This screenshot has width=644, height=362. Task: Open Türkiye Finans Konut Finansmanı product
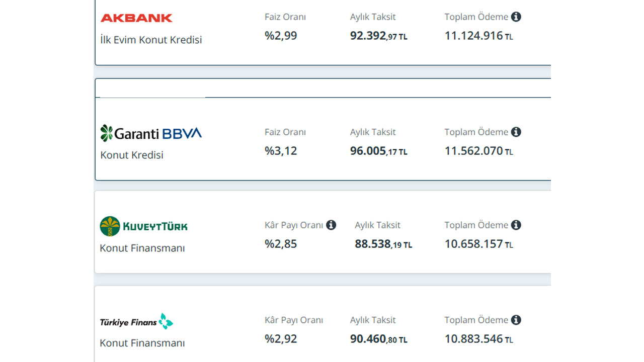click(x=142, y=343)
